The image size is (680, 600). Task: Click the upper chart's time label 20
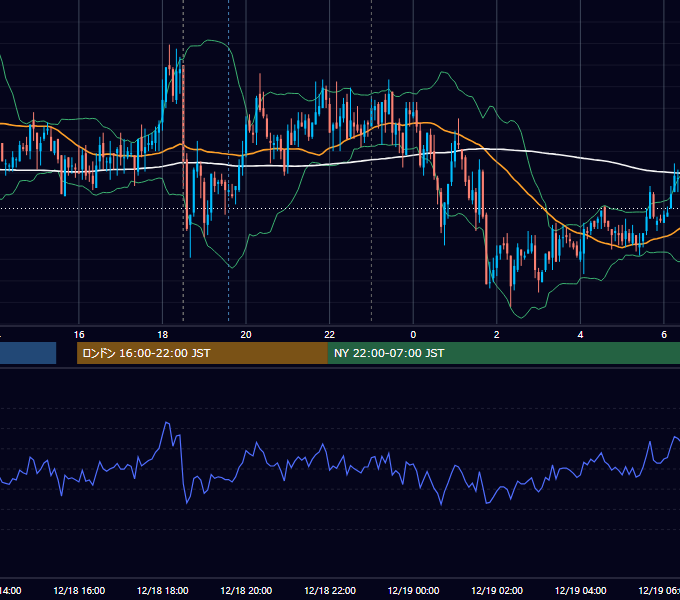(246, 335)
